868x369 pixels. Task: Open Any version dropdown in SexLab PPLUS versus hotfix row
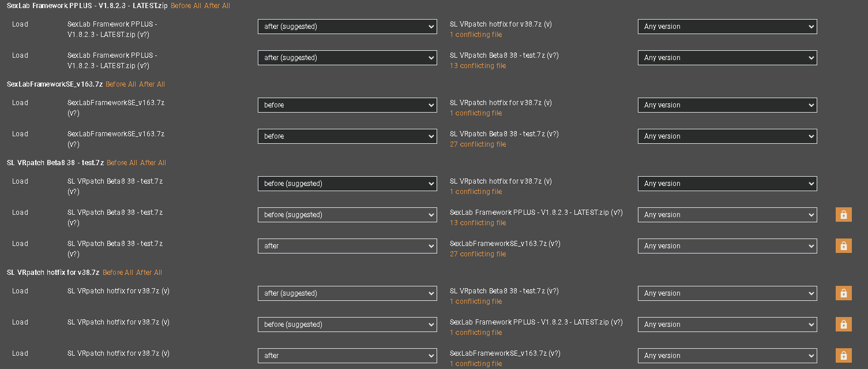[x=727, y=27]
